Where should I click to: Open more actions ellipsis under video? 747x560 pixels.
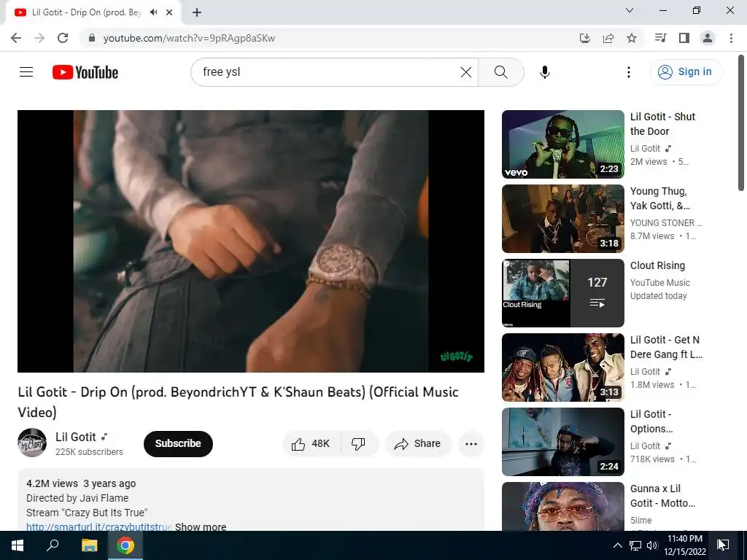point(471,444)
